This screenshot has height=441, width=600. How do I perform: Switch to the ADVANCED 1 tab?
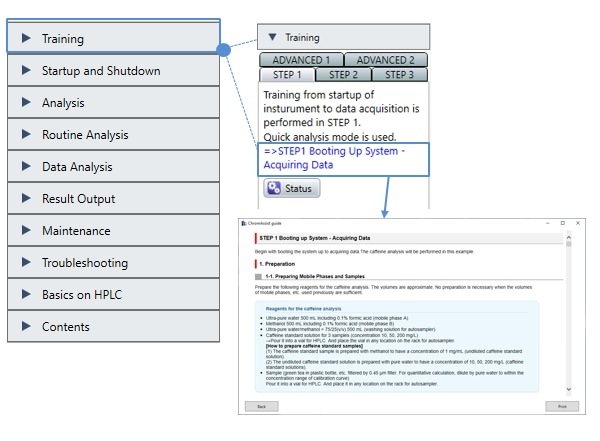(301, 60)
